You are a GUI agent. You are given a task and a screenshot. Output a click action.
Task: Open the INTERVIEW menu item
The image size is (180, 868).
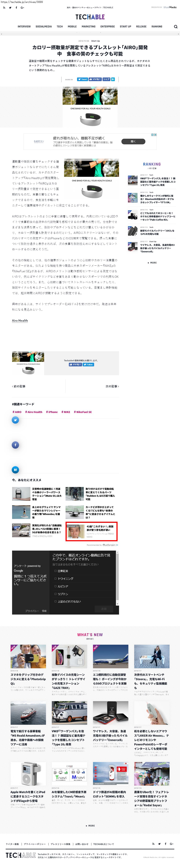24,26
